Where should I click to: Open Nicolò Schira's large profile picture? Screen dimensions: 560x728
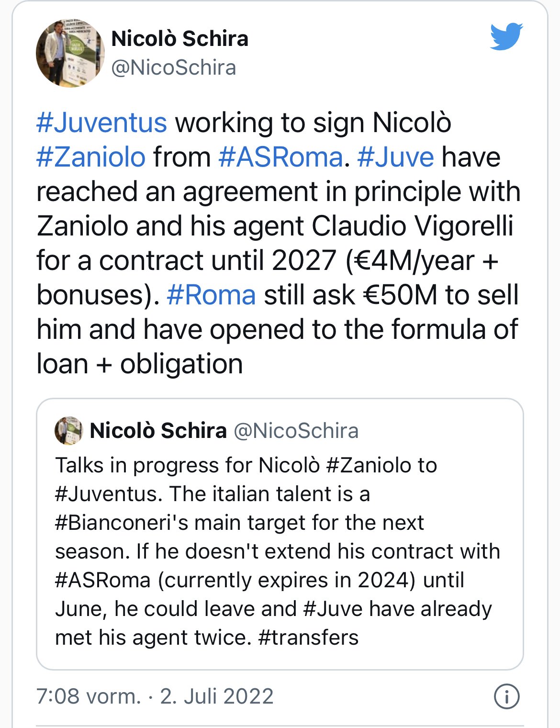coord(70,53)
